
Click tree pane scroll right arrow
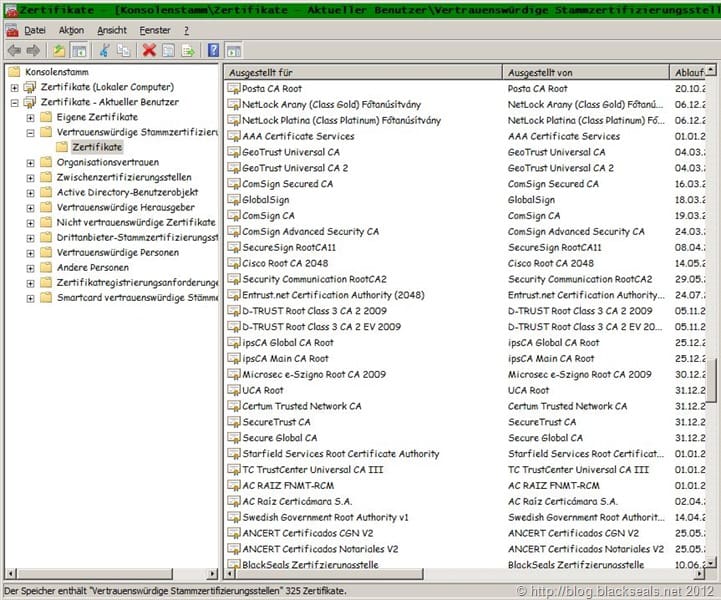pos(212,574)
